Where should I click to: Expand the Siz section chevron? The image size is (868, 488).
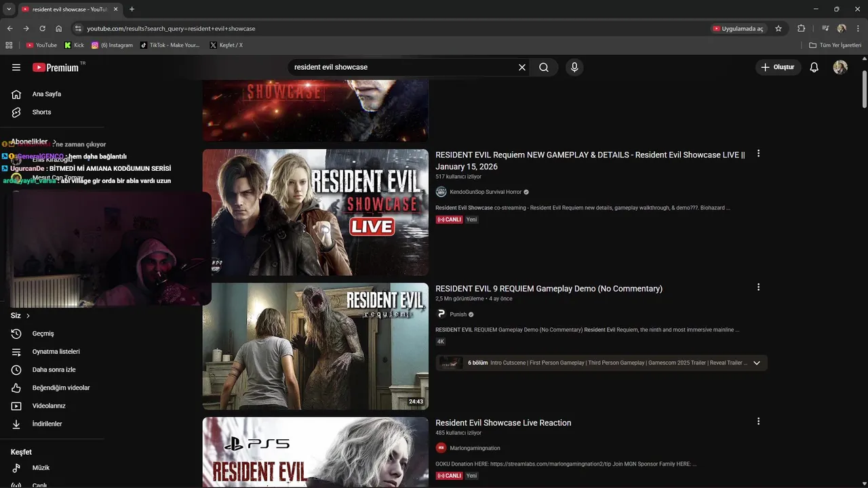click(x=28, y=316)
